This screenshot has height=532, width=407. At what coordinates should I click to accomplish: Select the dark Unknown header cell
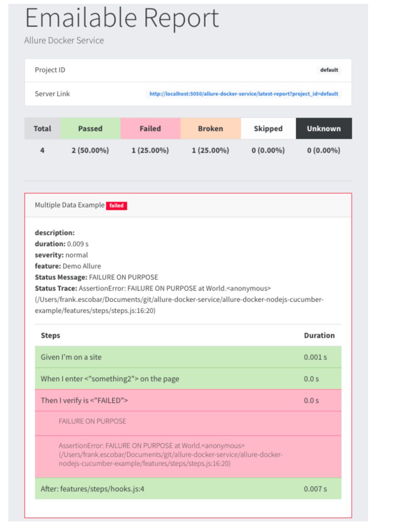[x=324, y=128]
